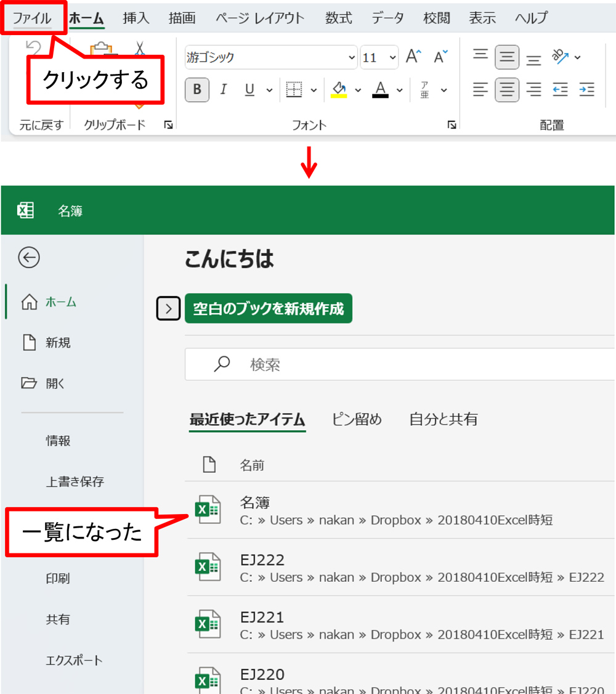This screenshot has width=616, height=694.
Task: Open the font name box 游ゴシック
Action: point(270,57)
